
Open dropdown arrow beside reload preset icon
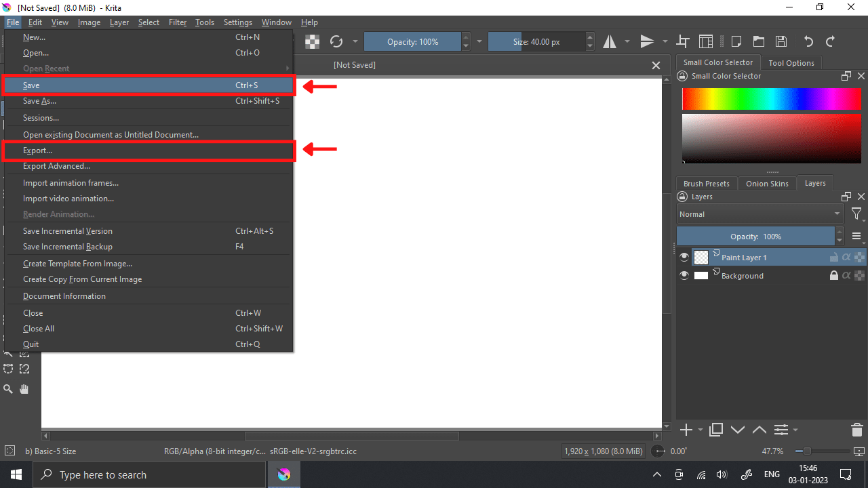click(x=355, y=41)
